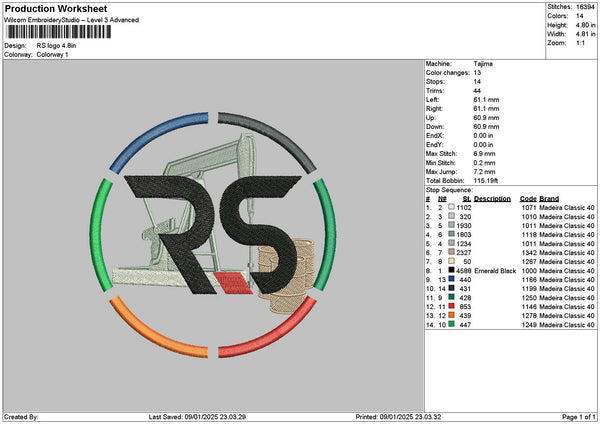Click the design name 'RS logo 4.8in'
The width and height of the screenshot is (600, 424).
56,46
